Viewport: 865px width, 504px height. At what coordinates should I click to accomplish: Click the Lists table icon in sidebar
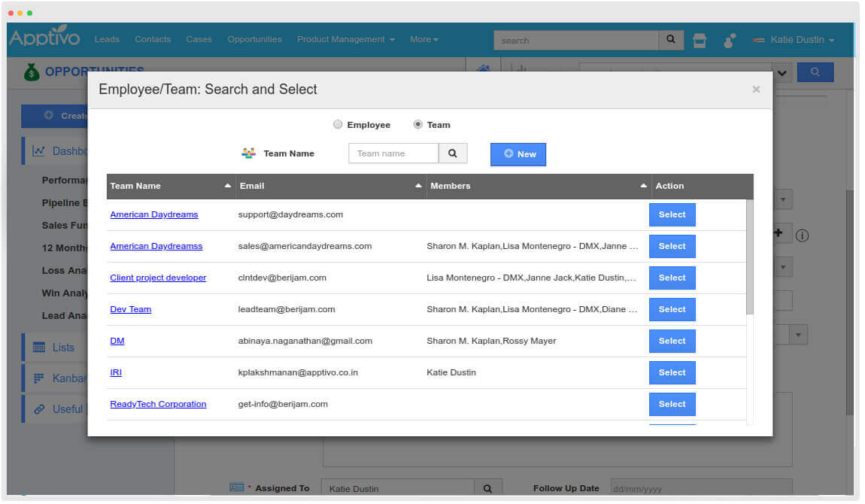pyautogui.click(x=39, y=348)
